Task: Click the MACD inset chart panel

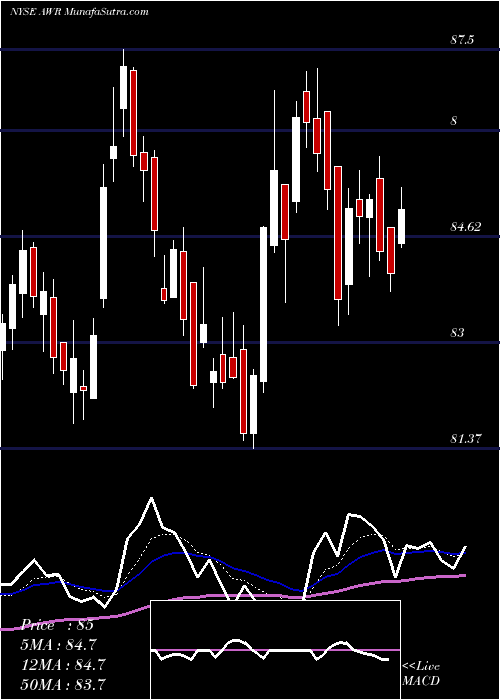Action: tap(275, 650)
